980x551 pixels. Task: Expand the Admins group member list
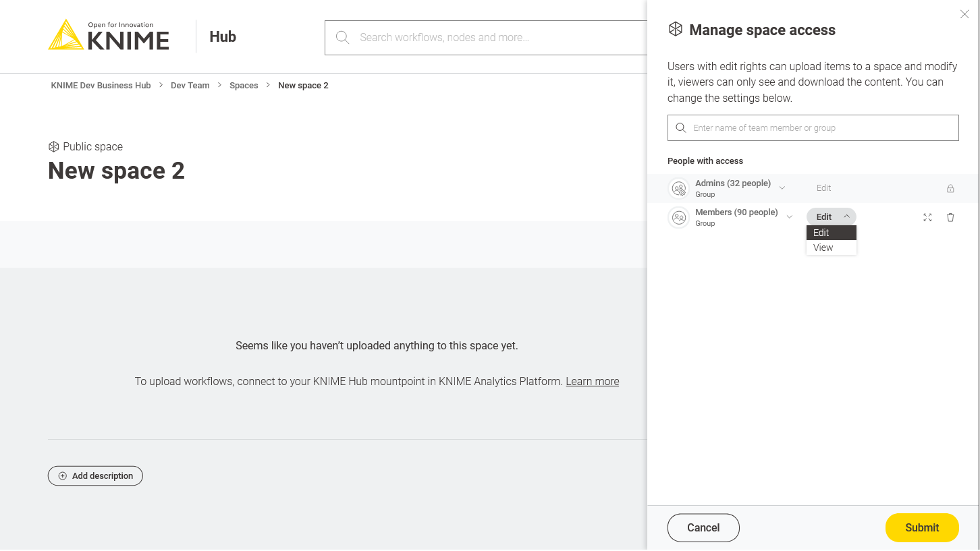[x=782, y=187]
